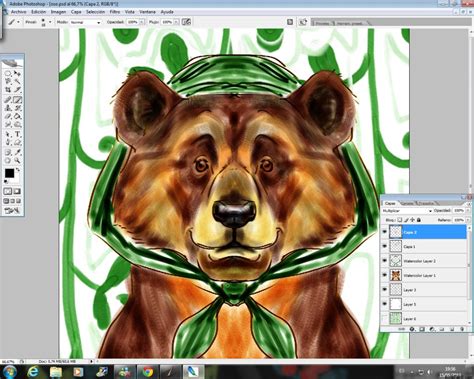Open the brush Opacidad arrow in options bar
The height and width of the screenshot is (379, 474).
(x=142, y=22)
